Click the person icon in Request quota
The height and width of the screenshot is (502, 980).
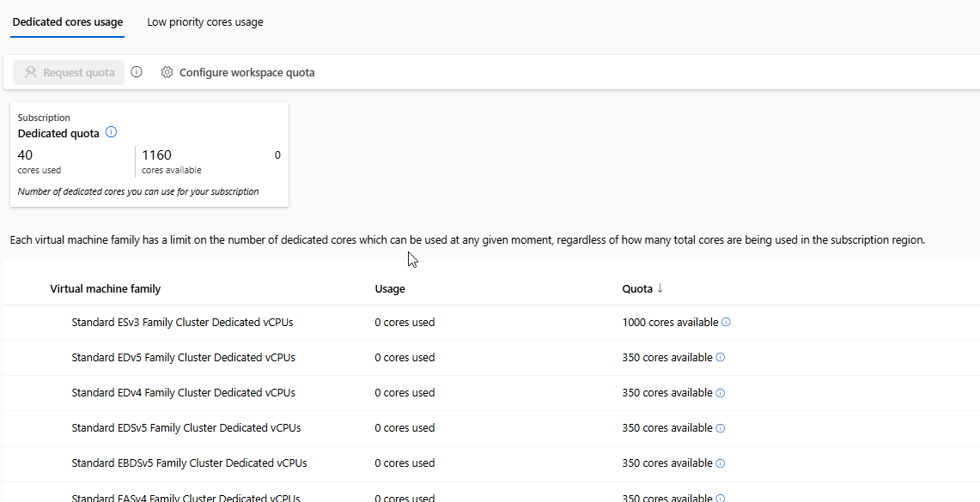tap(32, 72)
